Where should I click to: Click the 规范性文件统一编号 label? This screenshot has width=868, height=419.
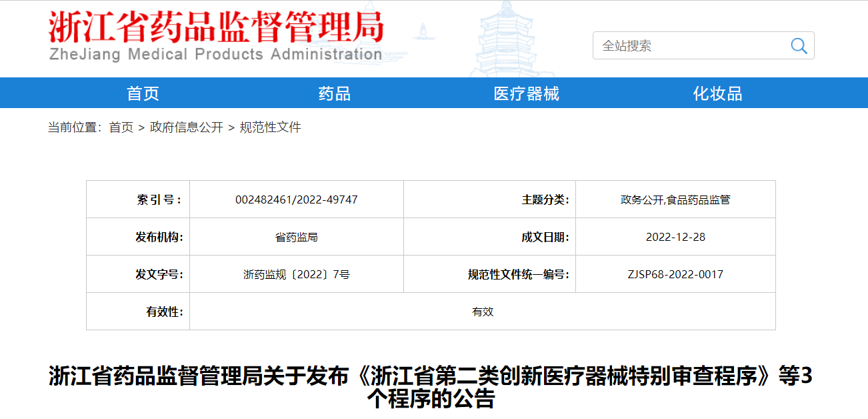click(518, 274)
